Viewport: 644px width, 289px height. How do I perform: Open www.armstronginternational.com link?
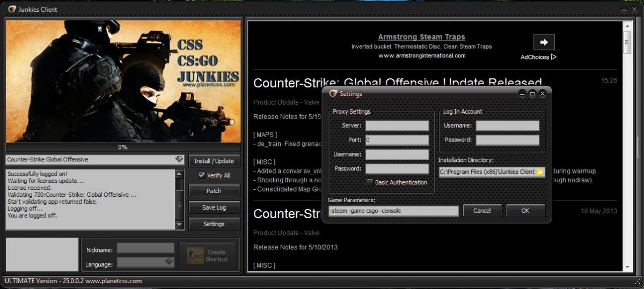[x=422, y=55]
